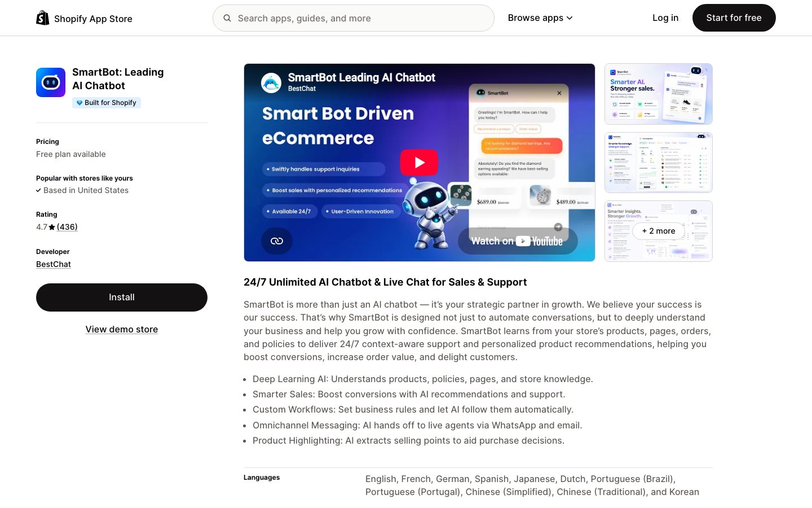Click the 'Deep Learning AI' bullet
This screenshot has width=812, height=508.
423,379
